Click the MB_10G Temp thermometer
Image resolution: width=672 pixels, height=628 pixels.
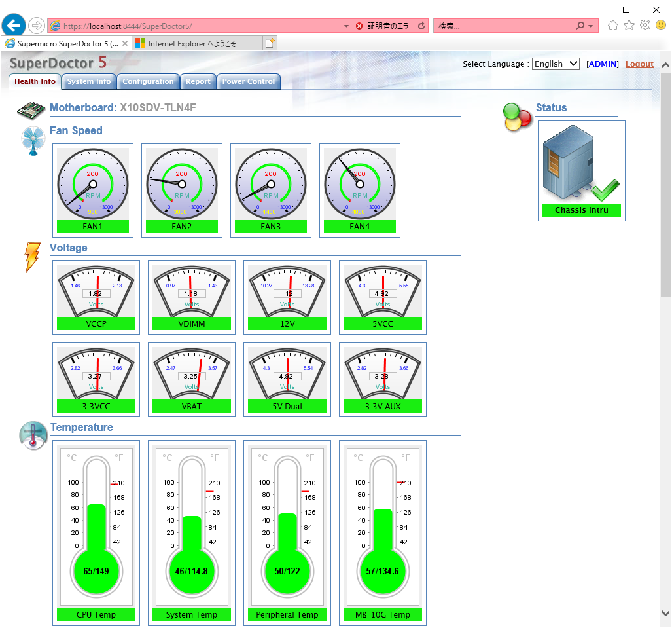(x=383, y=526)
